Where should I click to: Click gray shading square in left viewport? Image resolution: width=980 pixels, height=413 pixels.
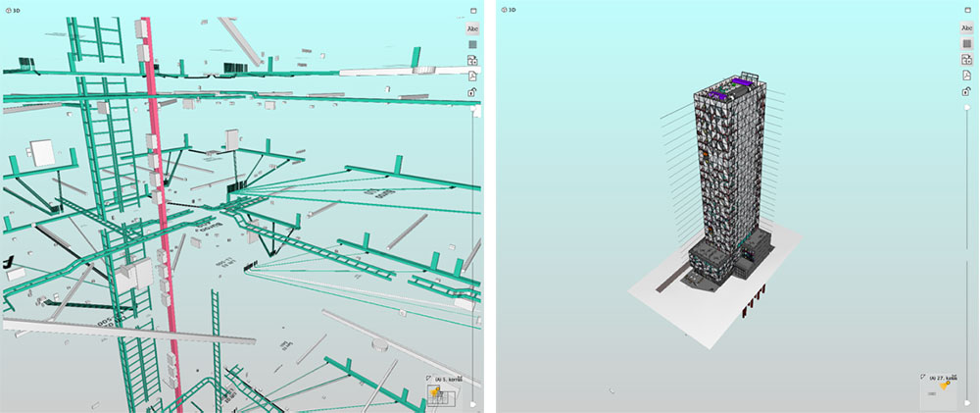472,44
